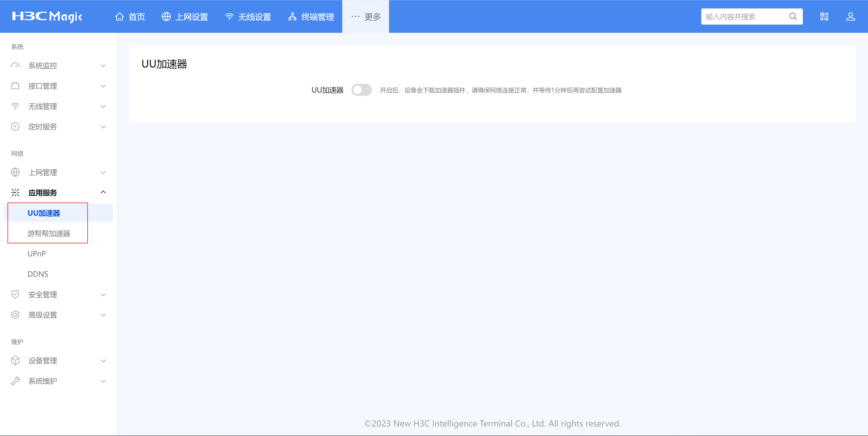Click 应用服务 menu label
The height and width of the screenshot is (436, 868).
pyautogui.click(x=43, y=193)
